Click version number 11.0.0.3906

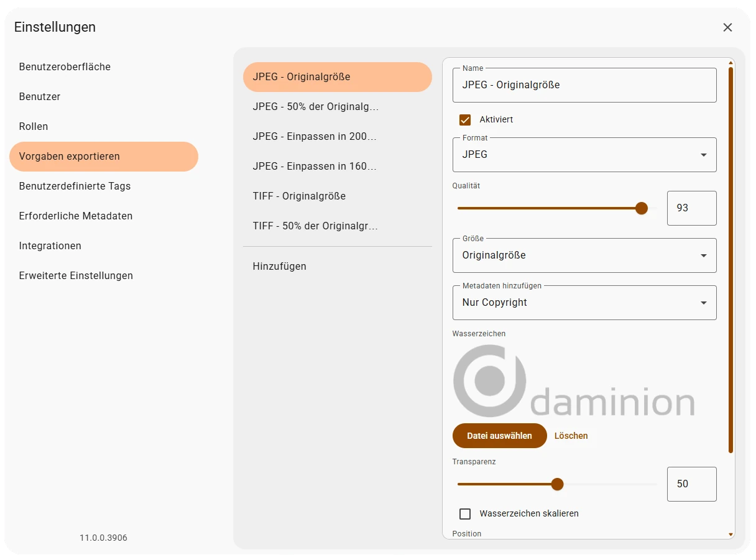103,538
